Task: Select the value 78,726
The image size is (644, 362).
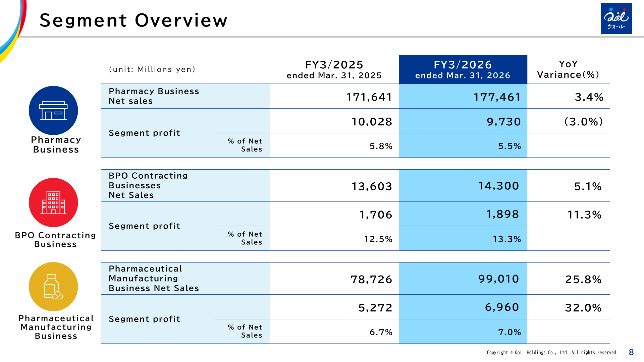Action: coord(371,280)
